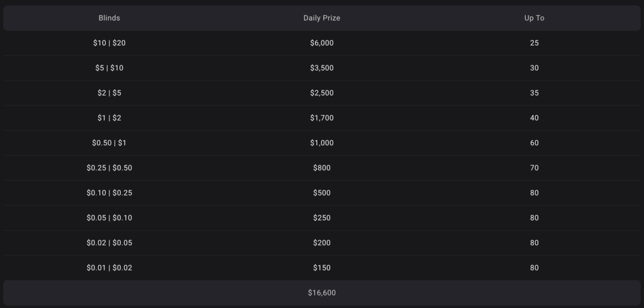Viewport: 644px width, 308px height.
Task: Click the $16,600 total prize footer
Action: tap(321, 293)
